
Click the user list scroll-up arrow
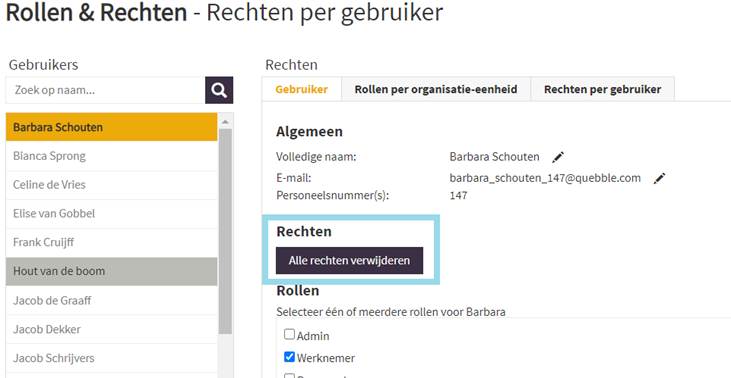(225, 122)
